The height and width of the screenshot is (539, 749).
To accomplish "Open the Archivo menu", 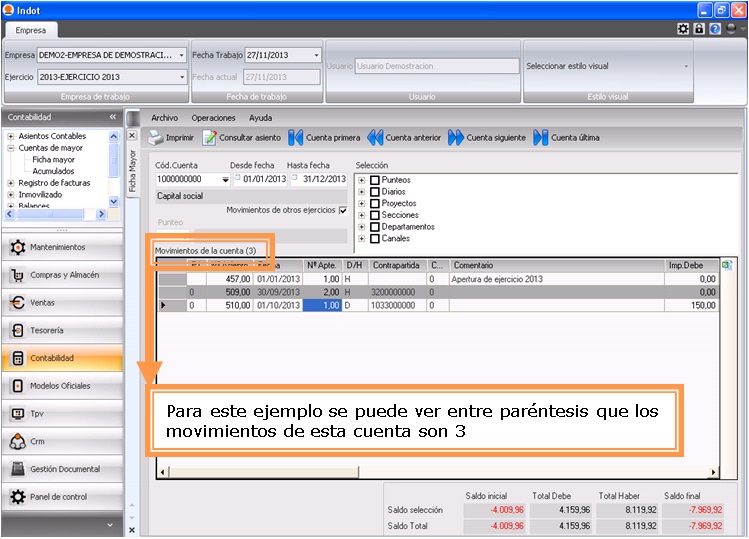I will [164, 118].
